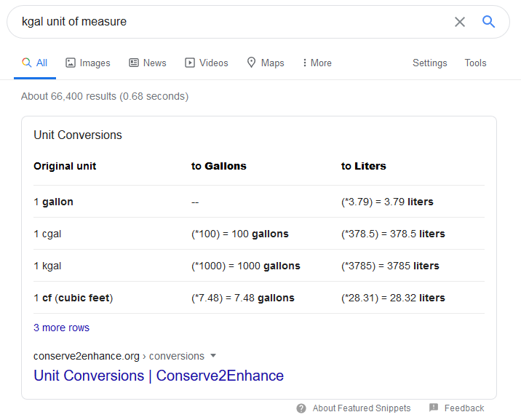Clear the search box with the X icon
The width and height of the screenshot is (521, 420).
point(460,22)
